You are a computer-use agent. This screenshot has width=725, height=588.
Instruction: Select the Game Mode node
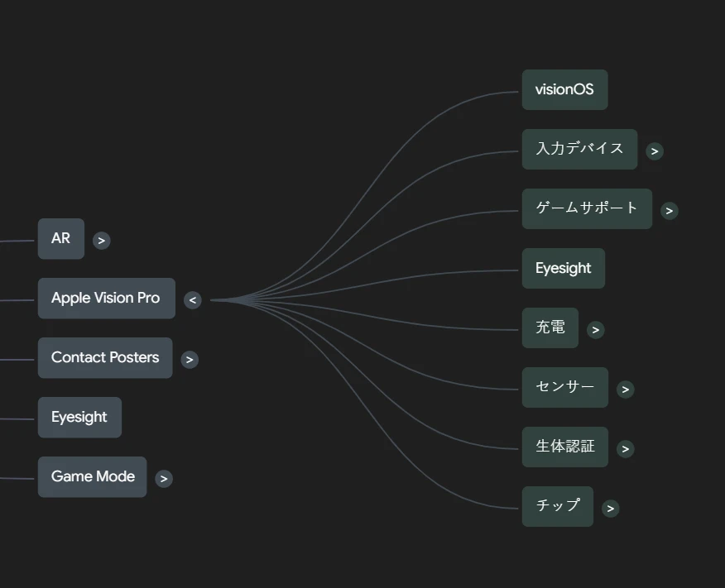92,477
